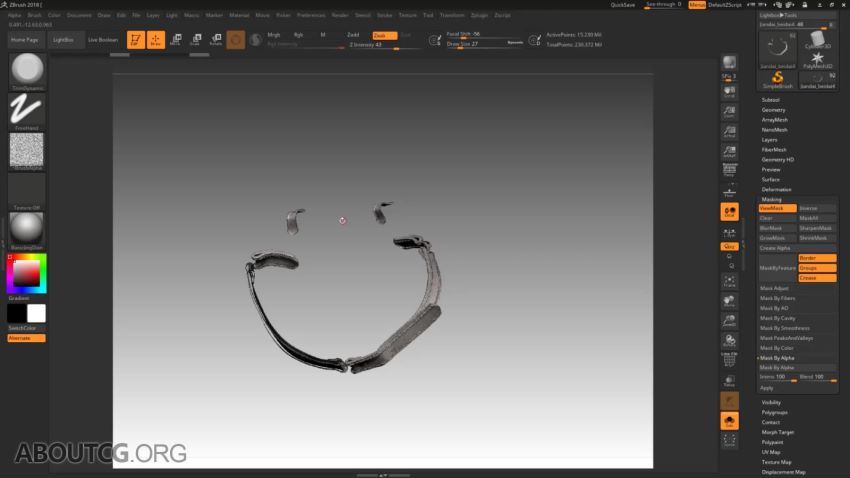The height and width of the screenshot is (478, 850).
Task: Toggle M material-only mode
Action: (323, 35)
